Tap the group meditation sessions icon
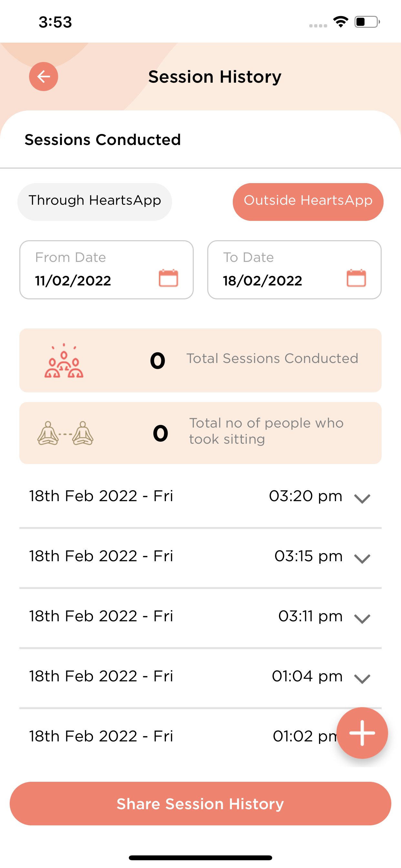This screenshot has height=868, width=401. click(64, 361)
